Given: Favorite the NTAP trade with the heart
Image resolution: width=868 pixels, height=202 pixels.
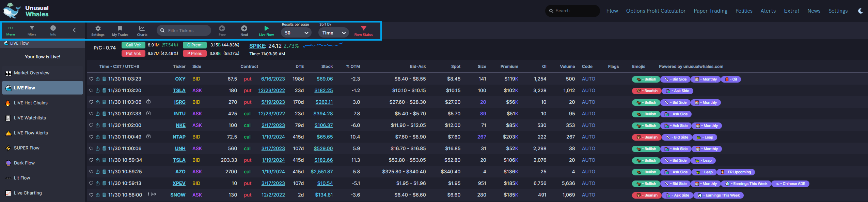Looking at the screenshot, I should click(x=91, y=137).
